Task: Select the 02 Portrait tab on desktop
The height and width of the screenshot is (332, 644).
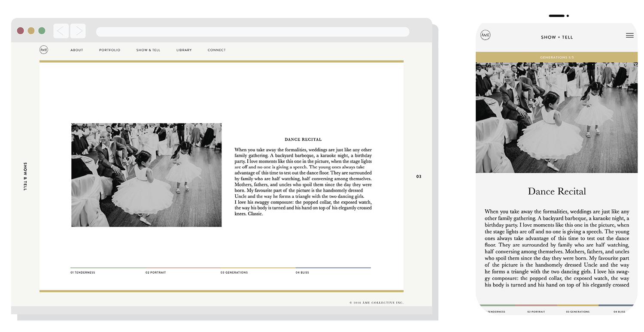Action: (x=155, y=272)
